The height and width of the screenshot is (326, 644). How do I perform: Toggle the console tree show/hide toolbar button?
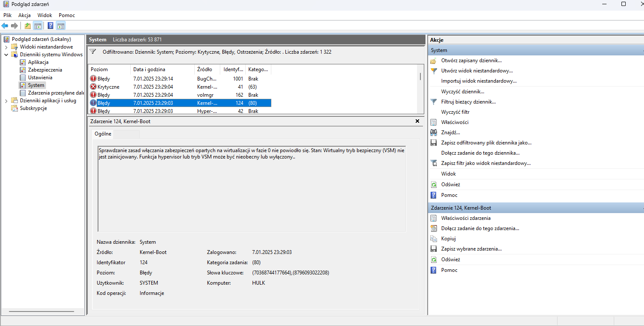(x=38, y=26)
